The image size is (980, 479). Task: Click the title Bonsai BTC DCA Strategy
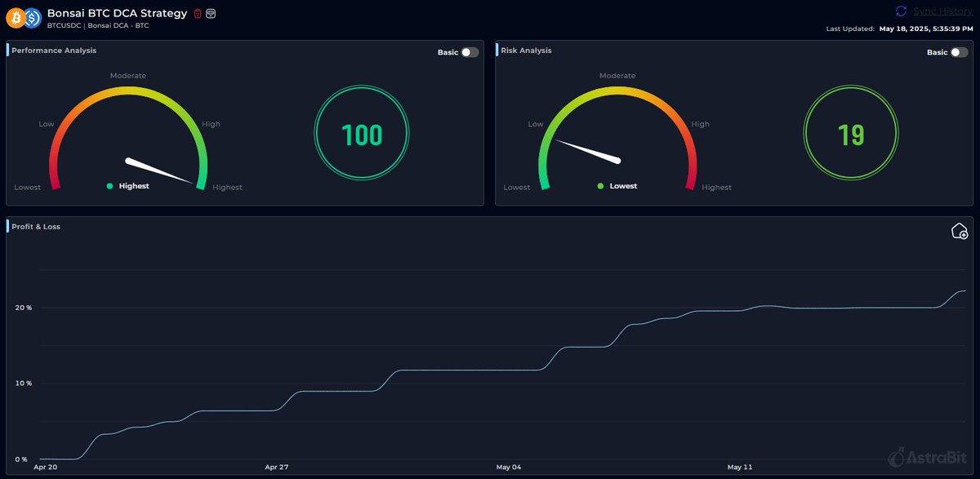(117, 13)
